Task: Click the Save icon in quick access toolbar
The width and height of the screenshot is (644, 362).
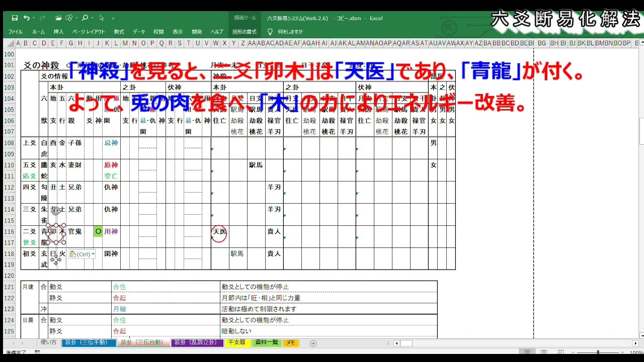Action: pos(15,18)
